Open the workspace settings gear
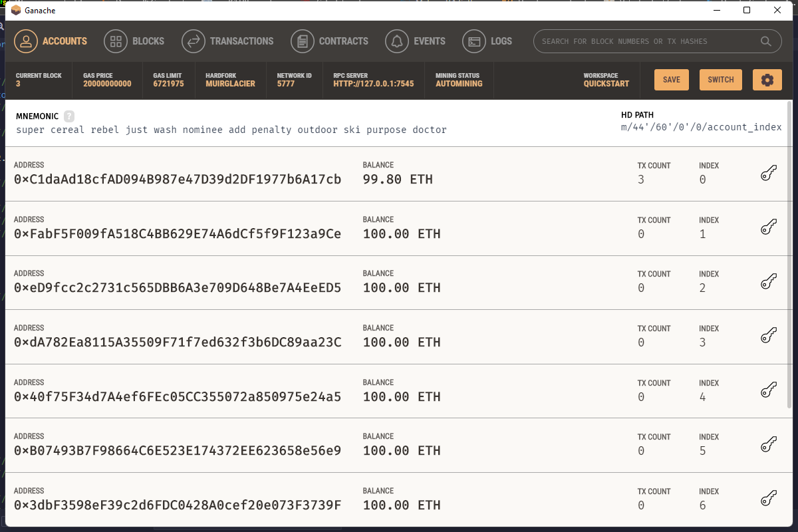 coord(767,79)
